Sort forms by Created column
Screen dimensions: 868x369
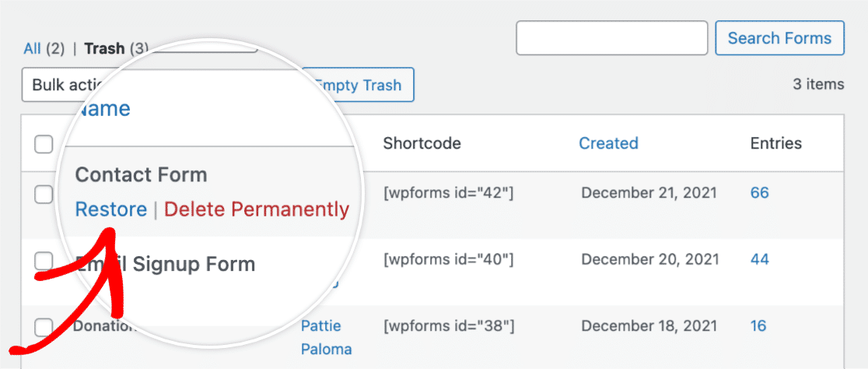608,143
